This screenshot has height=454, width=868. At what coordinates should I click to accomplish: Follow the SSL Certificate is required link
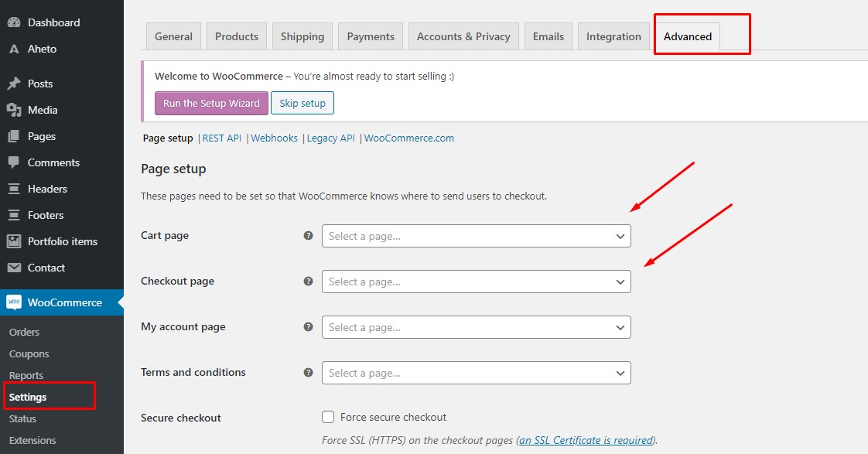(586, 440)
